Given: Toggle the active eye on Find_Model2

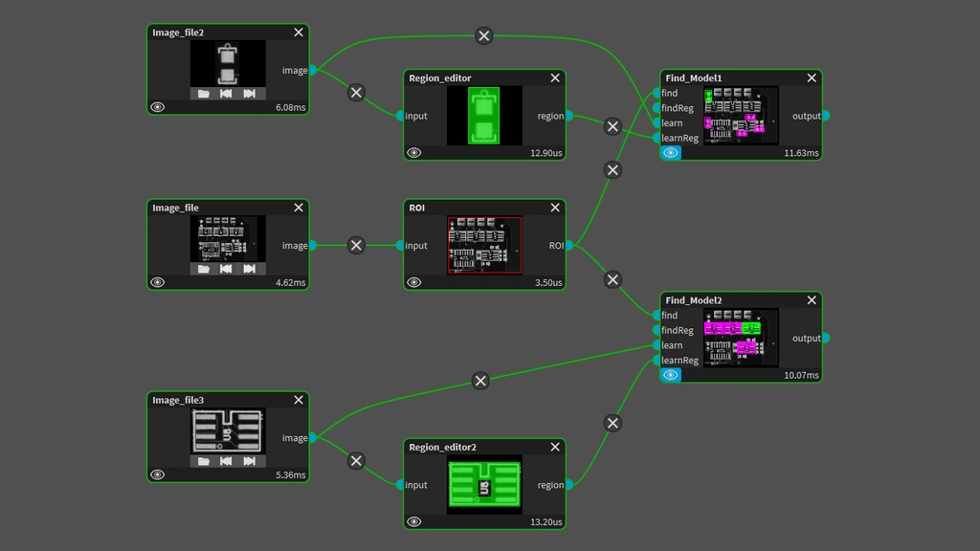Looking at the screenshot, I should pos(671,375).
